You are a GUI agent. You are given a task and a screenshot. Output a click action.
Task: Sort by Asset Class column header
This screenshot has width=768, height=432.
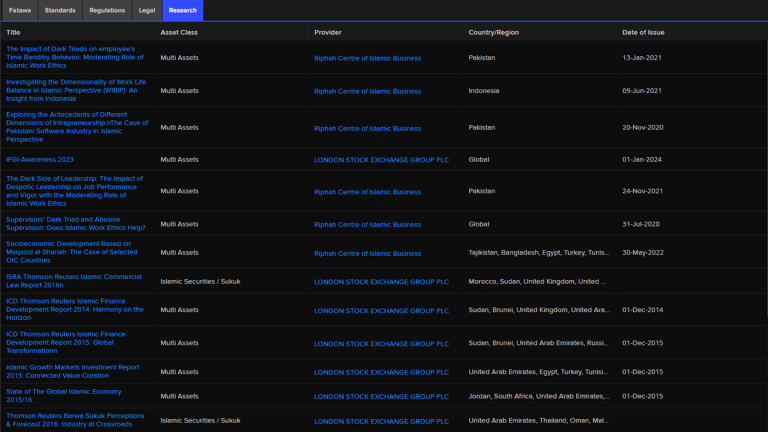[x=179, y=32]
